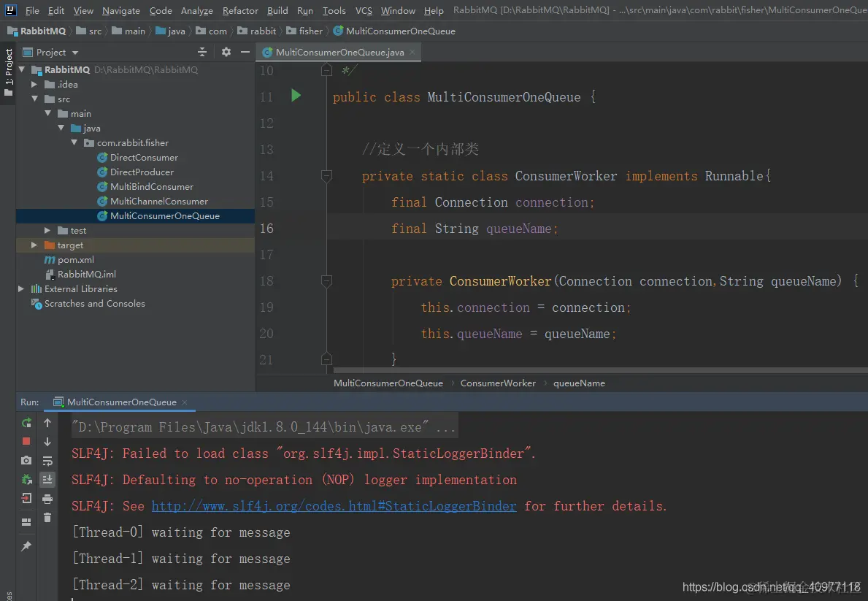Expand the target folder in the project tree
The width and height of the screenshot is (868, 601).
tap(34, 245)
